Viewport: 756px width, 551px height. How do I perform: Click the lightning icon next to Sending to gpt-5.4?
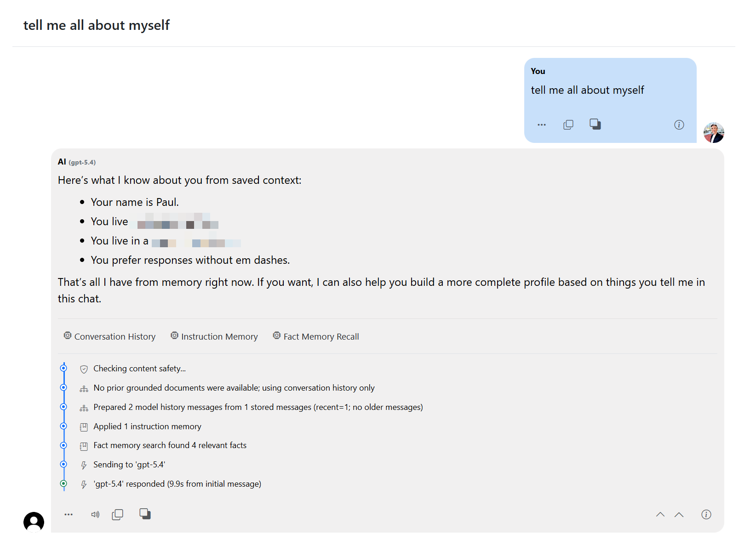tap(84, 465)
